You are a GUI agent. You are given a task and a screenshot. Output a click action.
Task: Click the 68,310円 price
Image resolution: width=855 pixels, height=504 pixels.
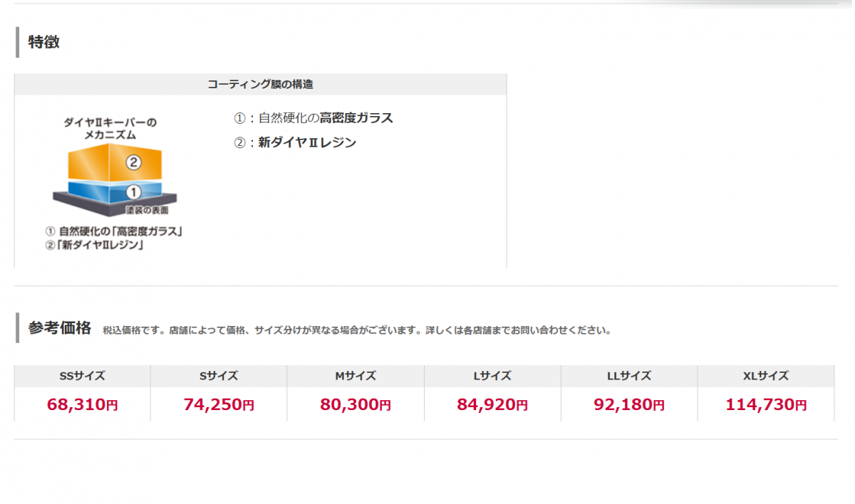(83, 405)
